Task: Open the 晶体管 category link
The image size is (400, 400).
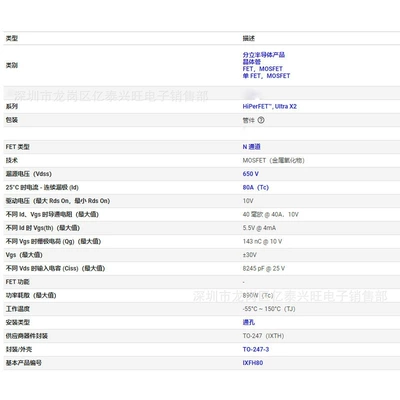Action: click(252, 62)
